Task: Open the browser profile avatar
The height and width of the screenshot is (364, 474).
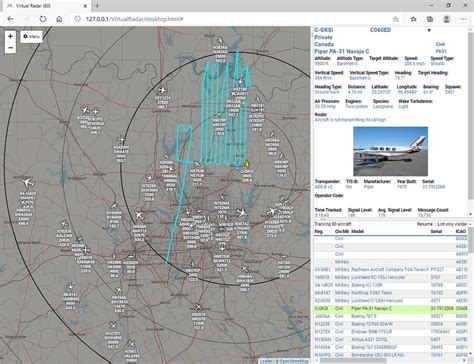Action: pos(447,19)
